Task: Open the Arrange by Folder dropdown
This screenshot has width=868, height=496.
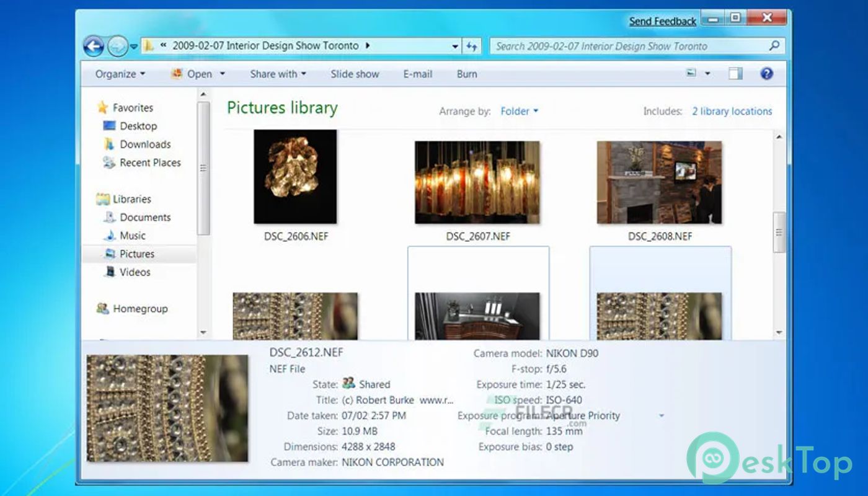Action: 519,112
